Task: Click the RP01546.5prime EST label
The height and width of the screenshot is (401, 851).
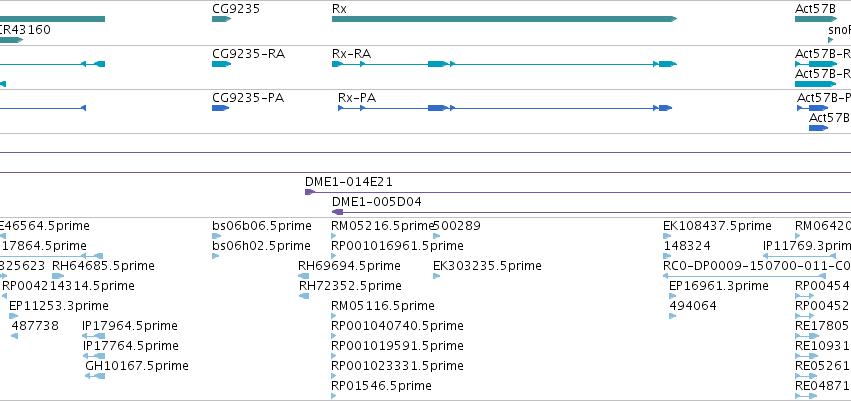Action: tap(382, 386)
